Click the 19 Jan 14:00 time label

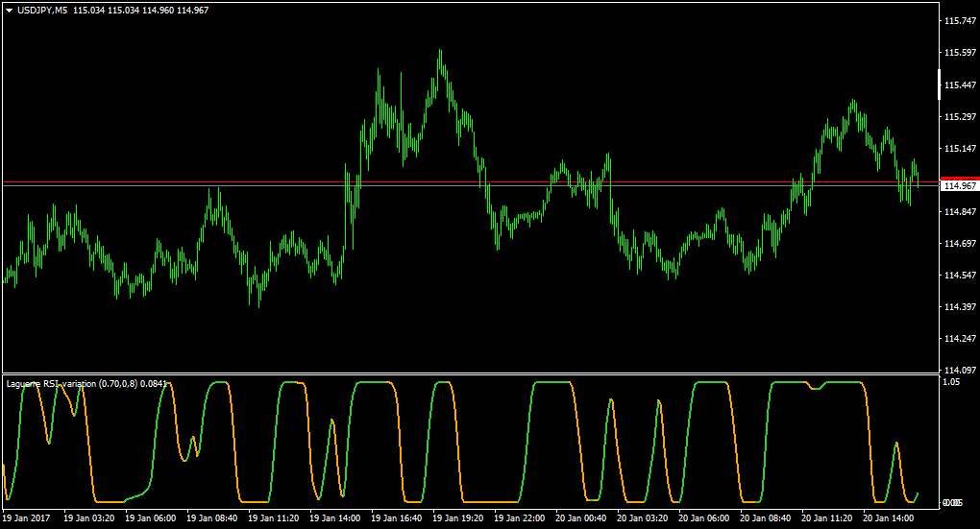[x=335, y=517]
